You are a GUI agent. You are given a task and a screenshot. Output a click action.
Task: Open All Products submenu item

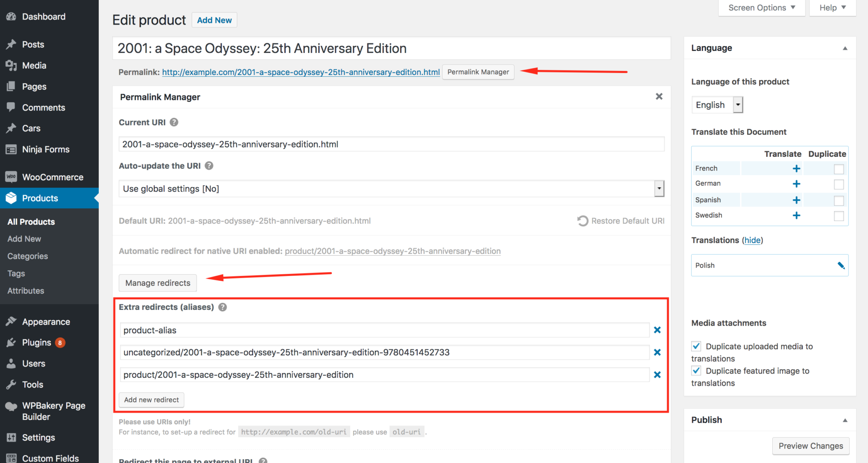[x=31, y=222]
